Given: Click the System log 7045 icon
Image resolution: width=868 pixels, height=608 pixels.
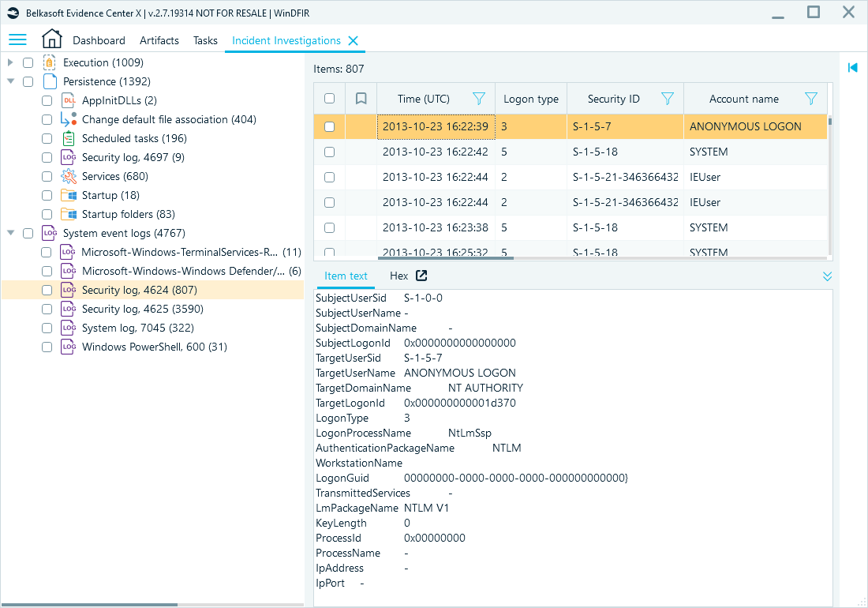Looking at the screenshot, I should [x=69, y=328].
